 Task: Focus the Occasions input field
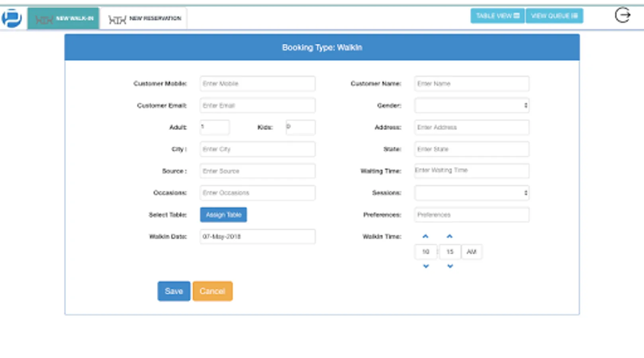[x=258, y=193]
